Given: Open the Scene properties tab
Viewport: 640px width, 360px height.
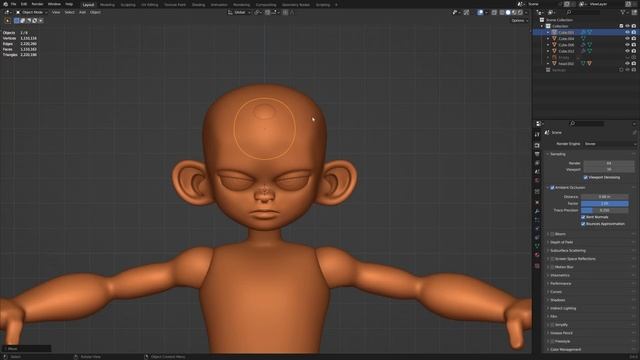Looking at the screenshot, I should click(537, 171).
